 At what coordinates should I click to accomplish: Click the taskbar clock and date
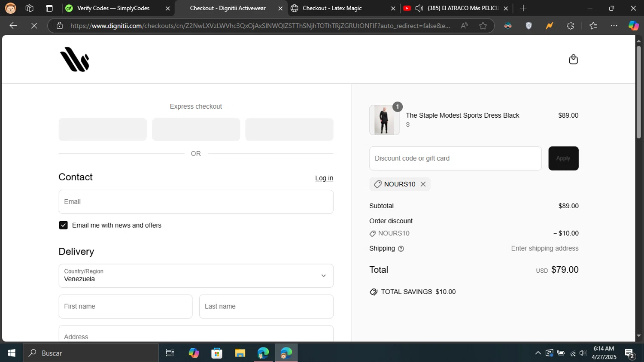point(604,353)
